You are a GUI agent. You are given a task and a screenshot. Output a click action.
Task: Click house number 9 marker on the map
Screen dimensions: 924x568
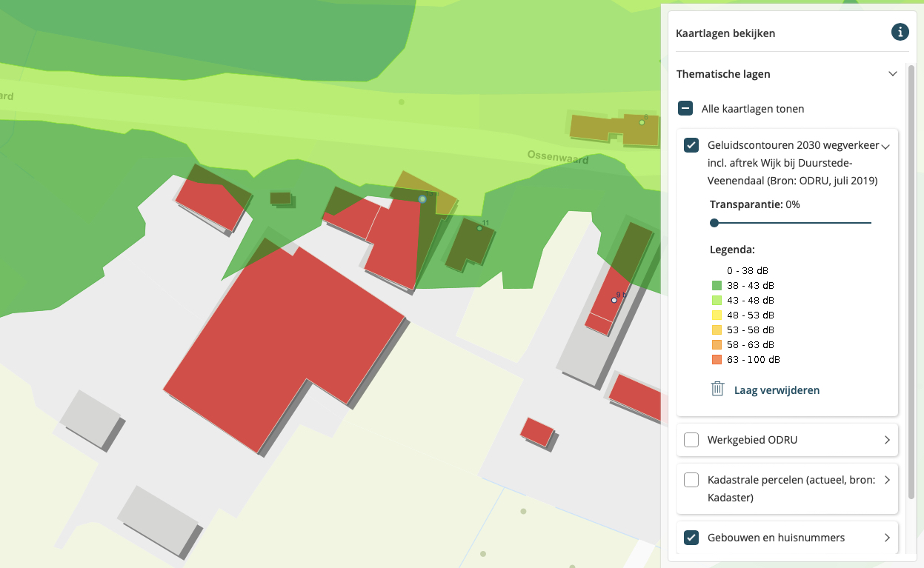(614, 299)
